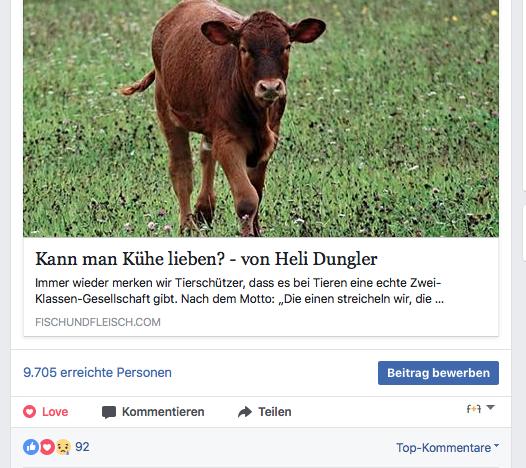Viewport: 526px width, 468px height.
Task: Open the 9.705 erreichte Personen stats
Action: 97,373
